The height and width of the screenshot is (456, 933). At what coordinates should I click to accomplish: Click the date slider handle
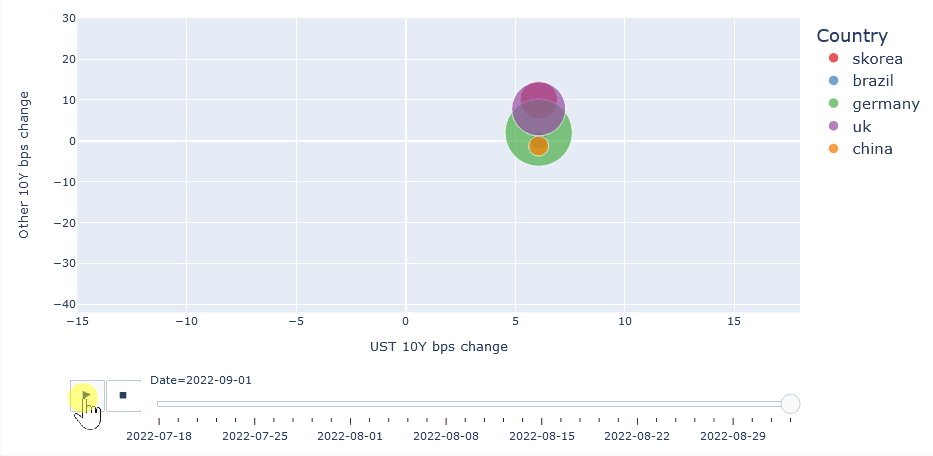pos(790,404)
